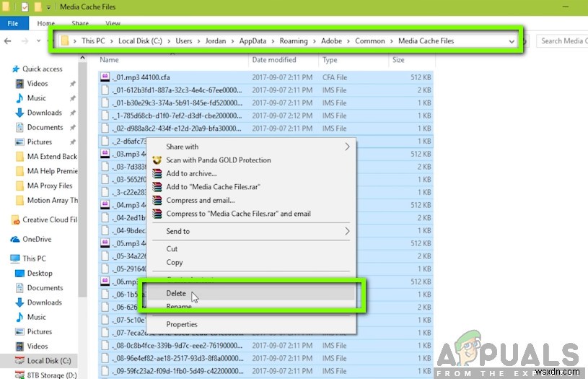Open Downloads under Quick access
This screenshot has height=379, width=588.
point(44,113)
